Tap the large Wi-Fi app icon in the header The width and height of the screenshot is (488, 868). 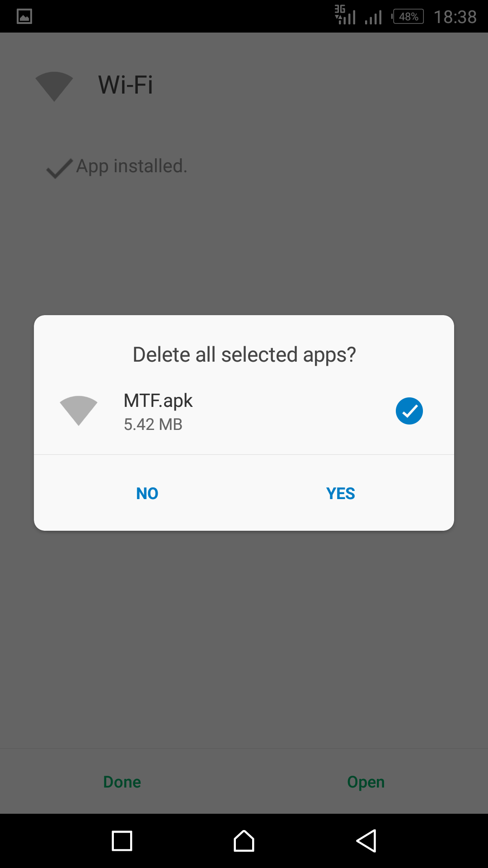click(54, 86)
